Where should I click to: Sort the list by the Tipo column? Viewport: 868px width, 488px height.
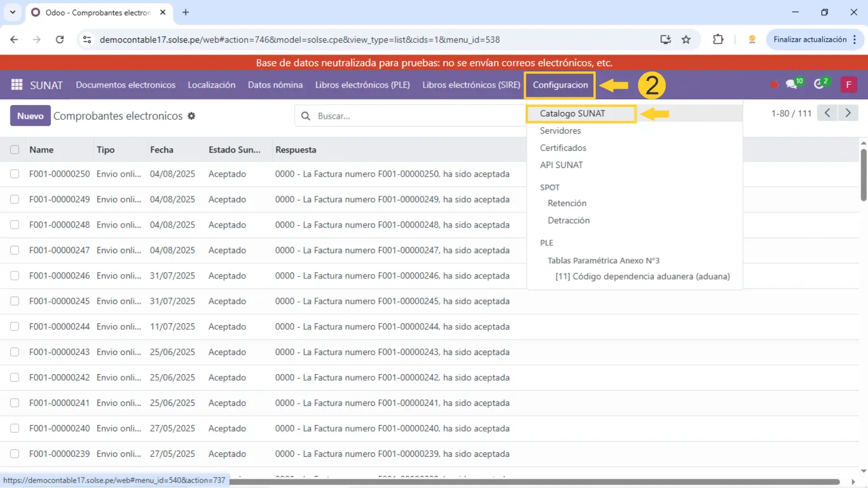click(106, 150)
